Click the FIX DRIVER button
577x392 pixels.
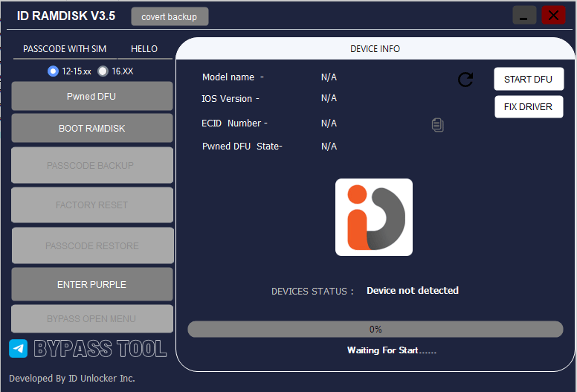coord(529,107)
